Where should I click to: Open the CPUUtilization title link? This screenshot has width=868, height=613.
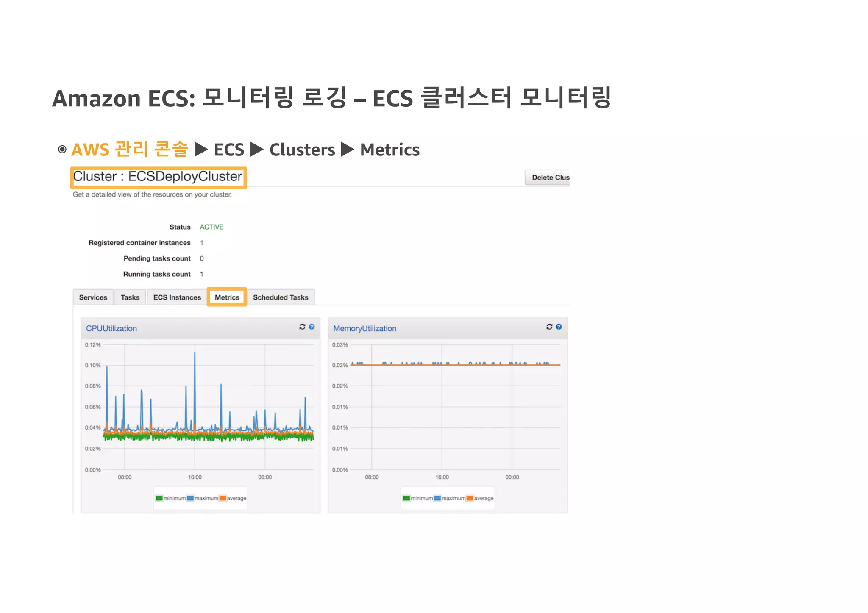coord(111,328)
